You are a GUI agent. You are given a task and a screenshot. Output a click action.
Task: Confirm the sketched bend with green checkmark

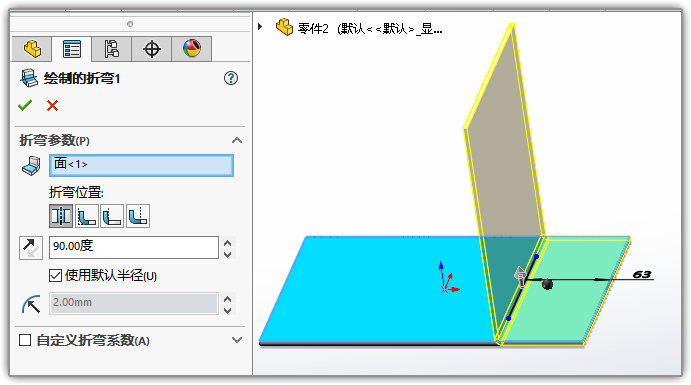pyautogui.click(x=25, y=105)
